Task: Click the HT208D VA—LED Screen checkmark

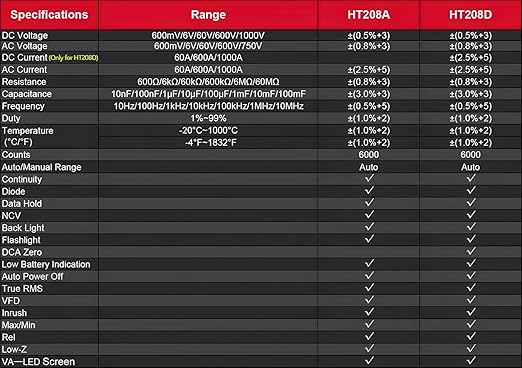Action: click(471, 360)
